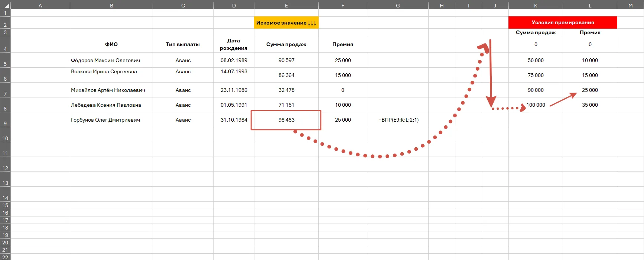The image size is (644, 260).
Task: Select row 2 by its header
Action: (x=5, y=23)
